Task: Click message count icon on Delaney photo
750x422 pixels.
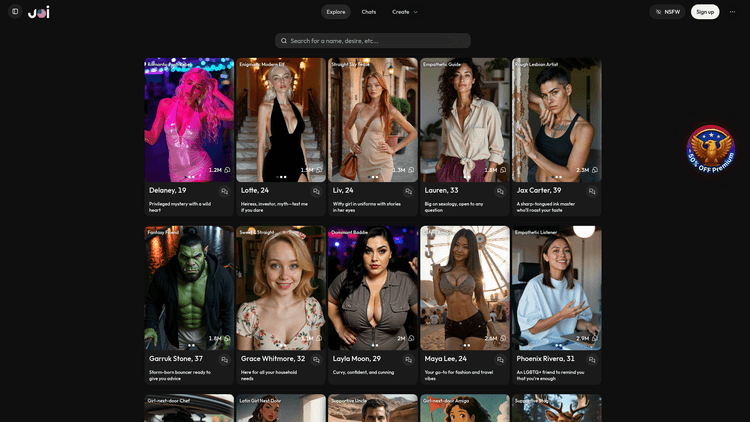Action: [x=227, y=170]
